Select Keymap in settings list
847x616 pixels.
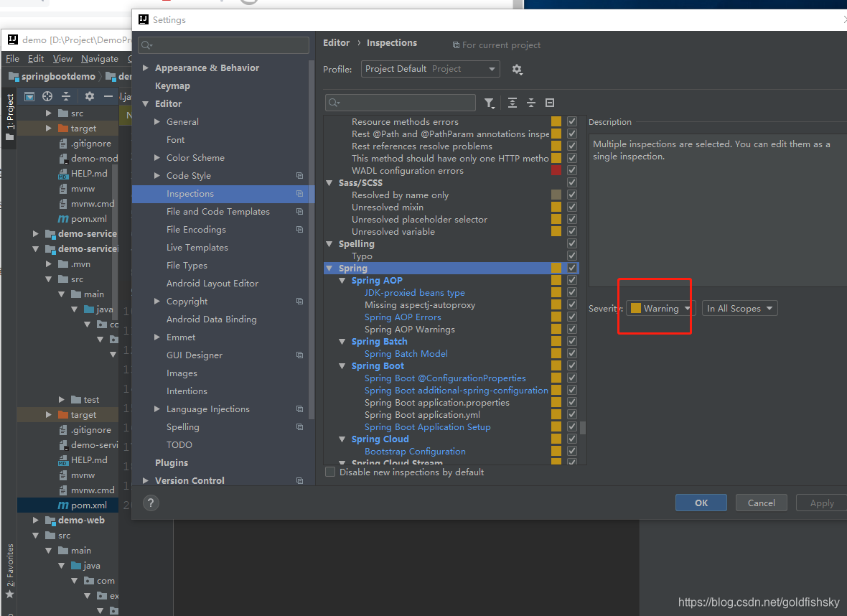point(172,86)
